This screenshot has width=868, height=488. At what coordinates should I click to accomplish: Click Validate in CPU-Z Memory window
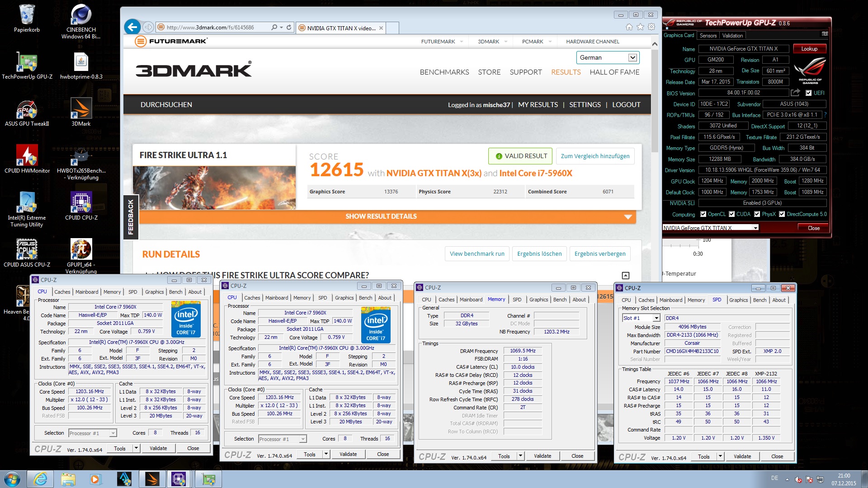pyautogui.click(x=542, y=456)
